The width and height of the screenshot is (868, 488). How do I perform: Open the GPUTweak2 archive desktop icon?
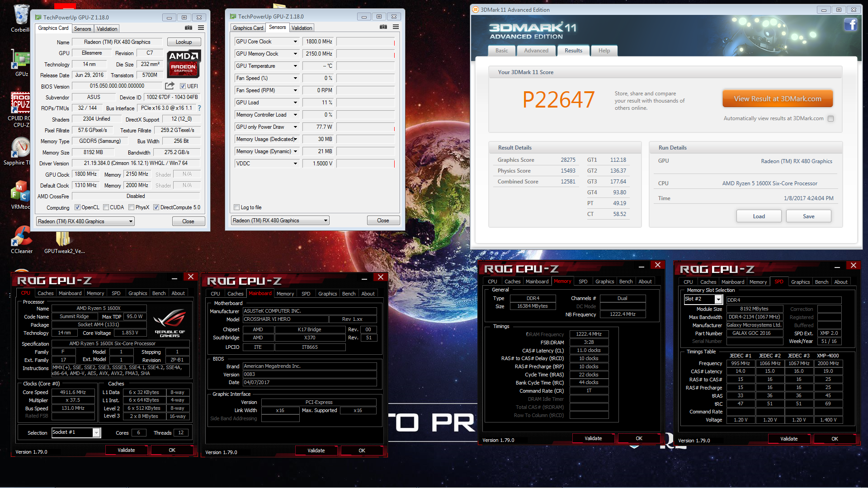[x=64, y=242]
